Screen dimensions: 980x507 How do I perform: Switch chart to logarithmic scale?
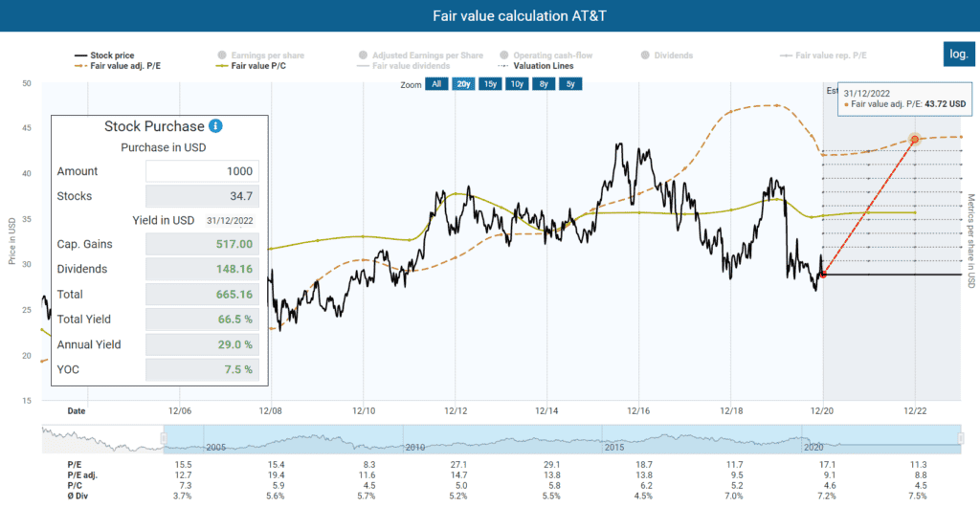958,54
